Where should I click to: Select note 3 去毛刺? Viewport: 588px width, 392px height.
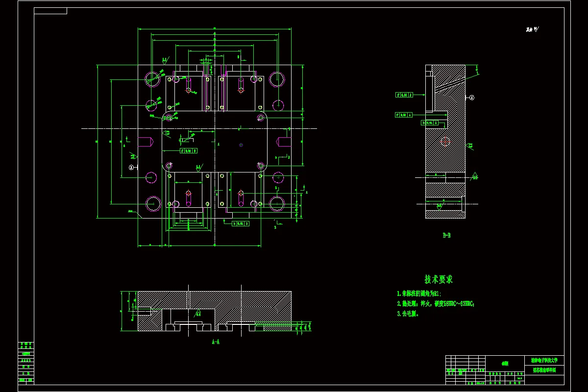(x=408, y=314)
